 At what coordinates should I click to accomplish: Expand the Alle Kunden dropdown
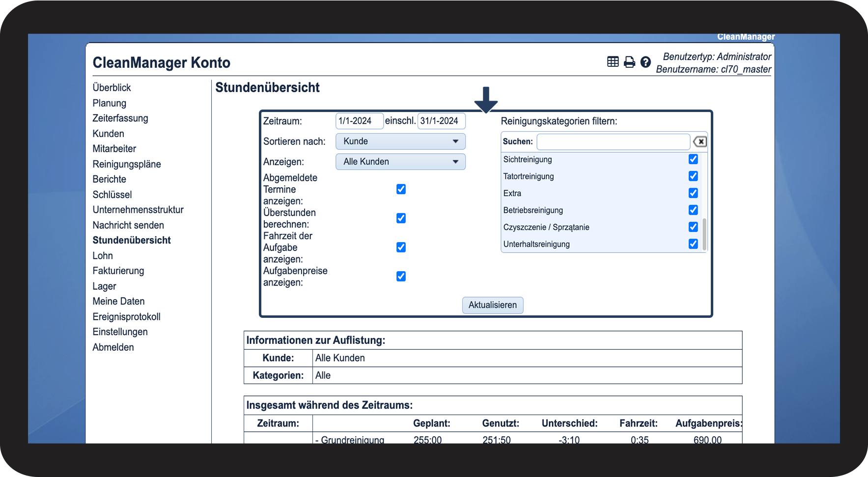click(x=400, y=162)
